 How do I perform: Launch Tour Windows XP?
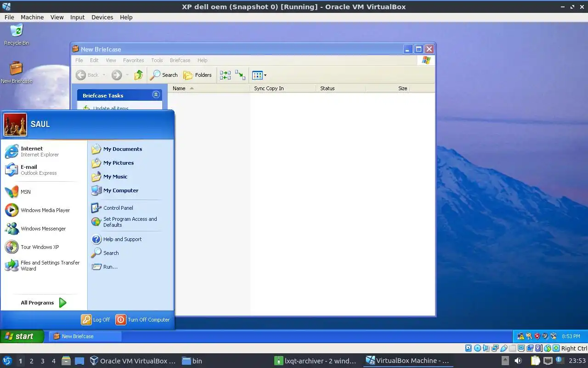(44, 247)
